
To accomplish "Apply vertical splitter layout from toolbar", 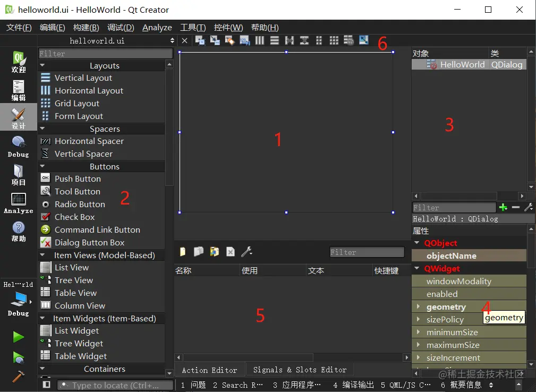I will (304, 40).
